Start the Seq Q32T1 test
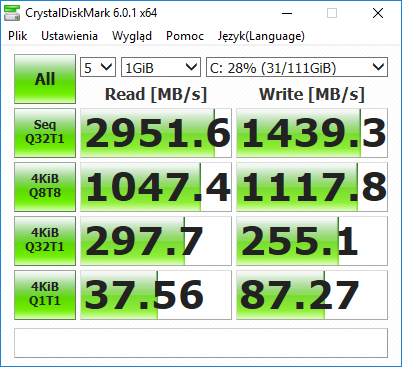 pos(45,133)
